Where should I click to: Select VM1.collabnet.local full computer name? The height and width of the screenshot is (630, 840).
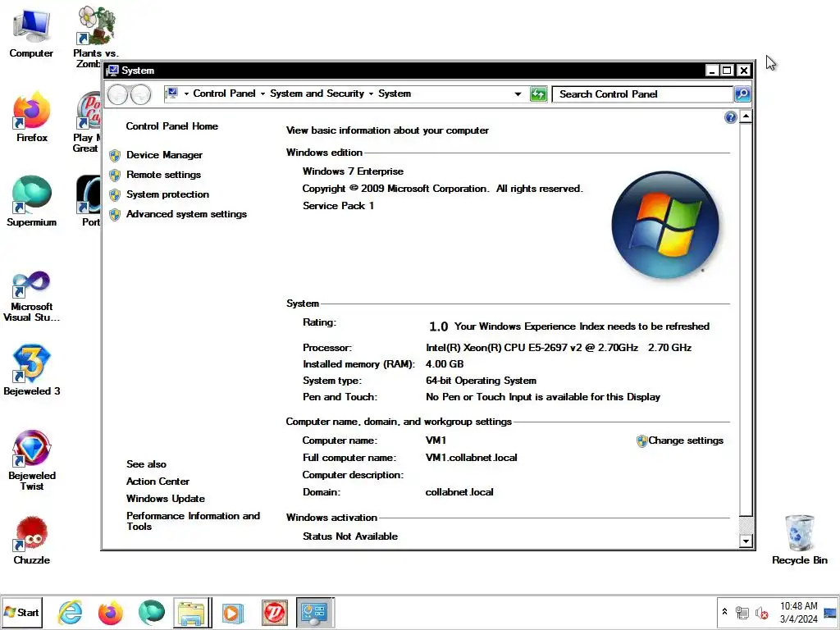[x=472, y=458]
